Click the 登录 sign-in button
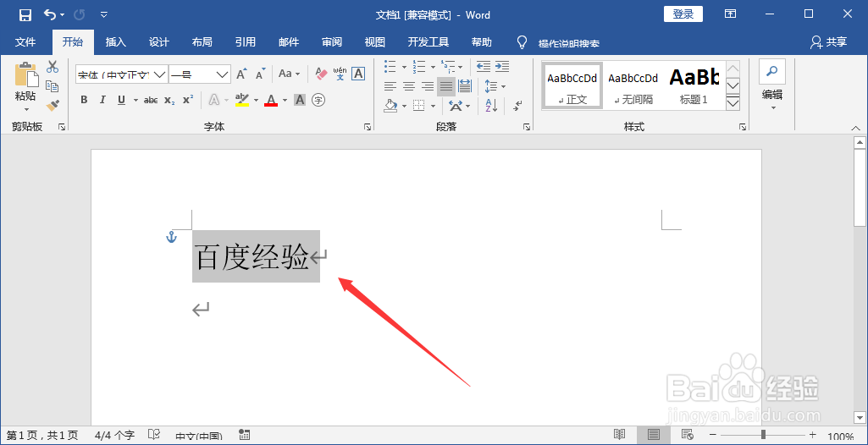 [683, 14]
